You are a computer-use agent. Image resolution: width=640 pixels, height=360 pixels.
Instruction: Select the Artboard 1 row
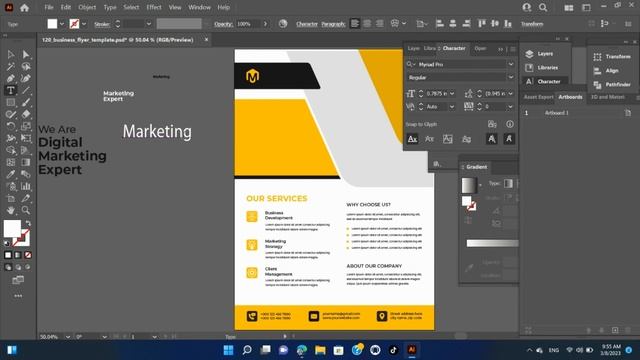click(x=579, y=113)
